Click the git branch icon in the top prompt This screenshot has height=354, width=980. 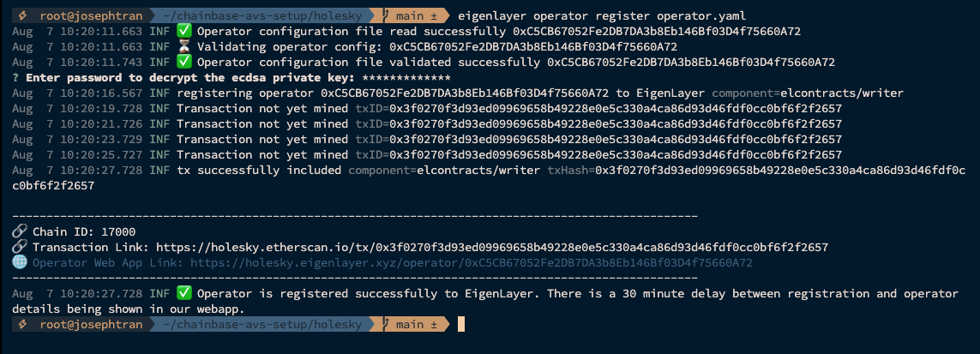pyautogui.click(x=387, y=15)
